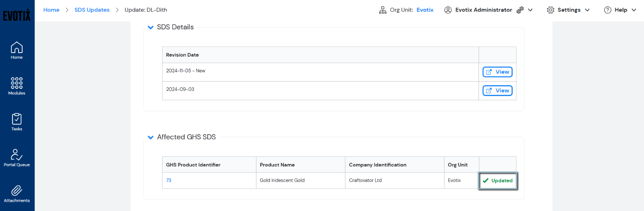Click the Evotix Org Unit link
The height and width of the screenshot is (211, 644).
425,10
